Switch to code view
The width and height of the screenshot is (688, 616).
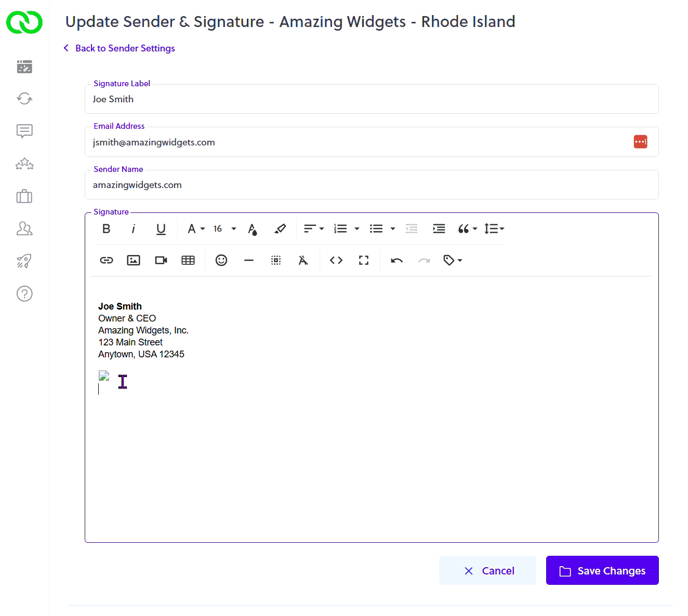pyautogui.click(x=336, y=260)
